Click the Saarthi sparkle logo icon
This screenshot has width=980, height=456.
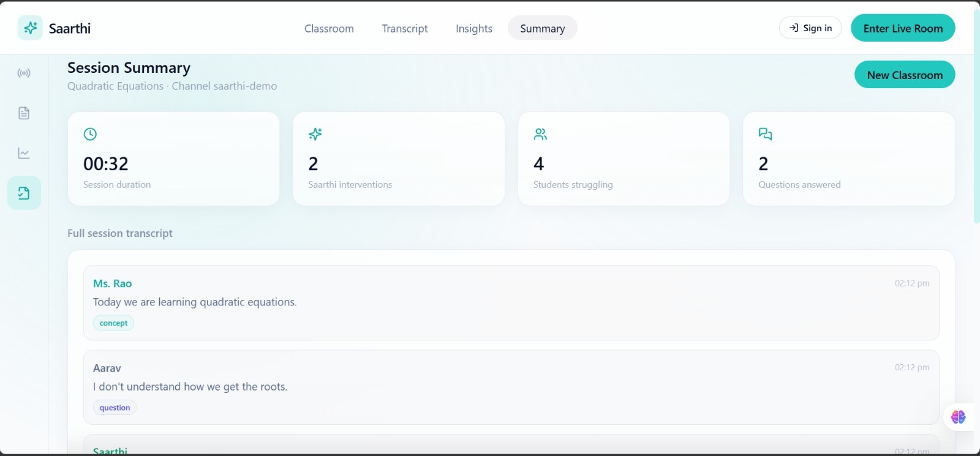30,28
